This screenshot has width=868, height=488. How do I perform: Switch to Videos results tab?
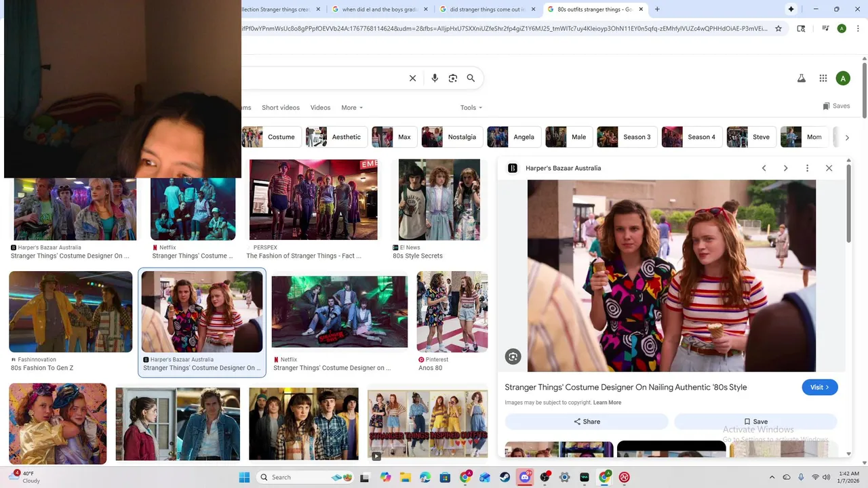pos(320,108)
